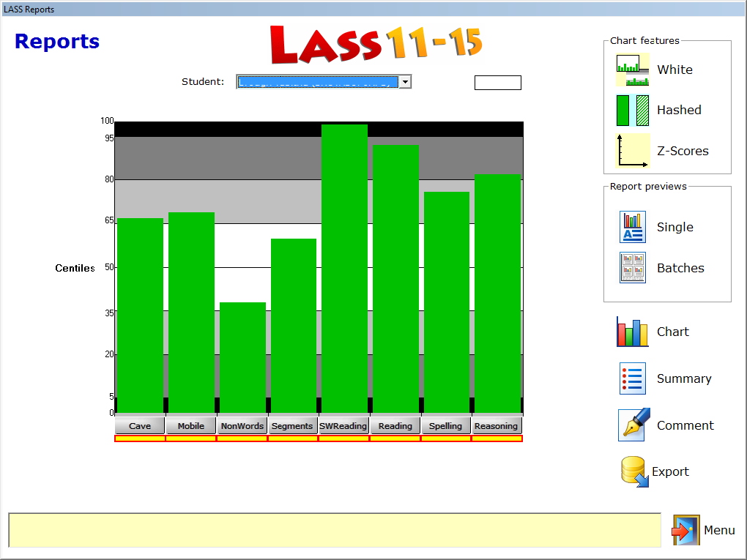Open Single report preview icon
747x560 pixels.
pyautogui.click(x=633, y=227)
